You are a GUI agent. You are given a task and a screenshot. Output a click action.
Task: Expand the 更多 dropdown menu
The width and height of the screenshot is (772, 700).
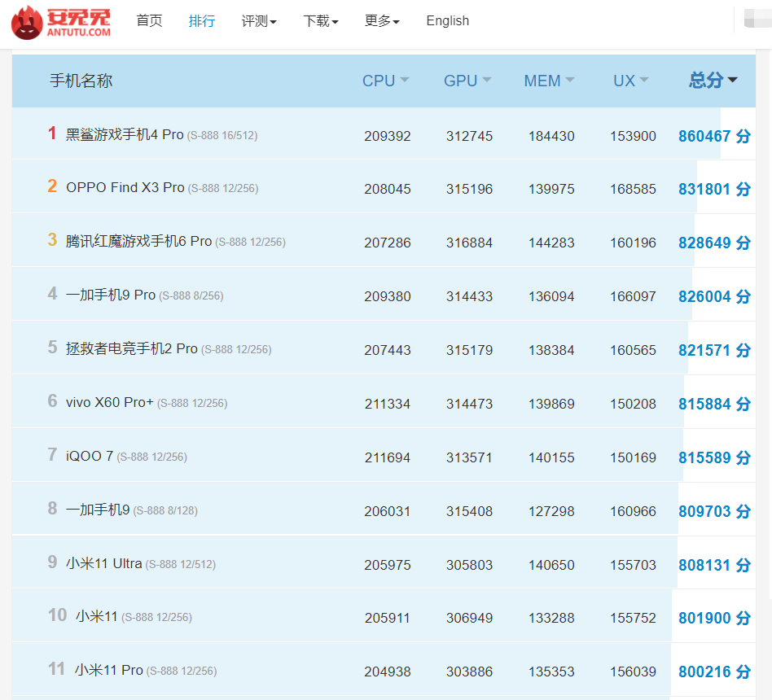[382, 20]
